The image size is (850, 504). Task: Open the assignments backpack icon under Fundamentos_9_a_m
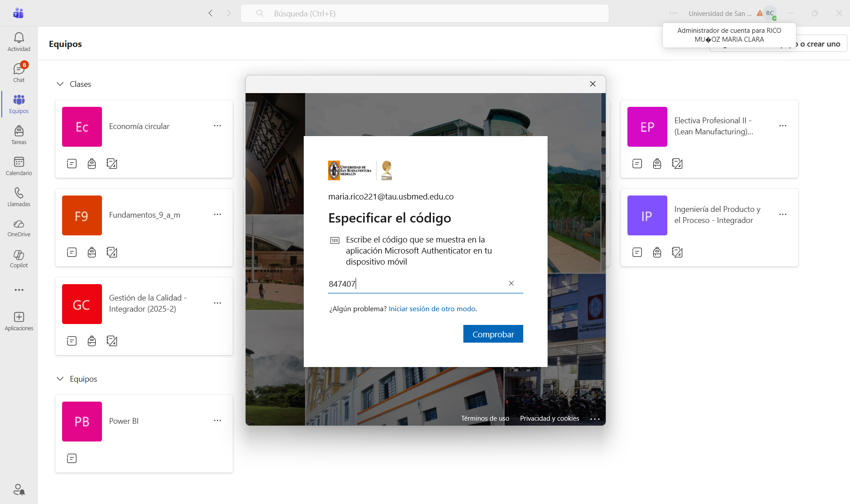tap(92, 252)
